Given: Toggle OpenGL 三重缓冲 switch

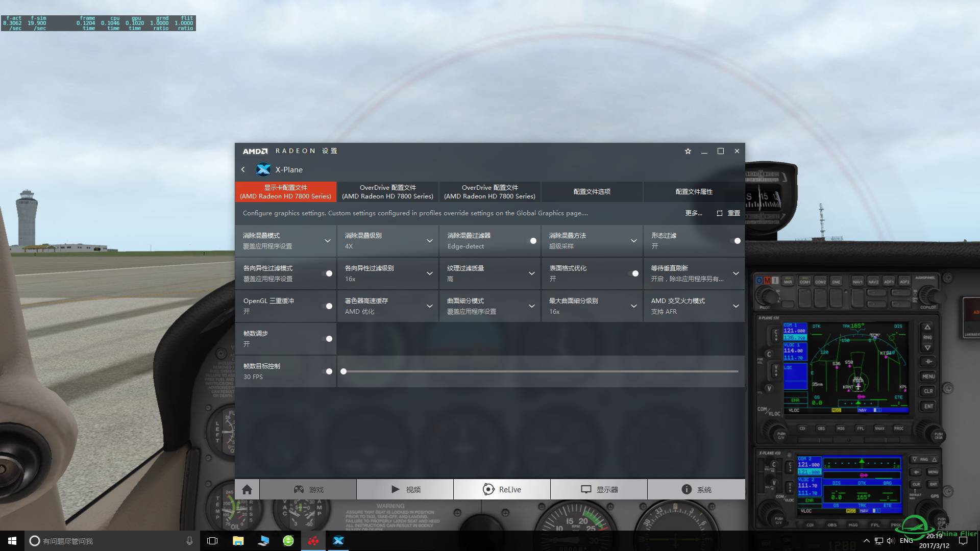Looking at the screenshot, I should pos(329,306).
